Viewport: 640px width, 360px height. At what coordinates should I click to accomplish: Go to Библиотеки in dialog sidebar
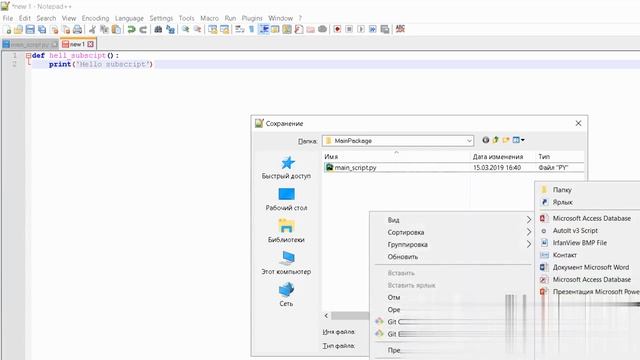(x=286, y=231)
